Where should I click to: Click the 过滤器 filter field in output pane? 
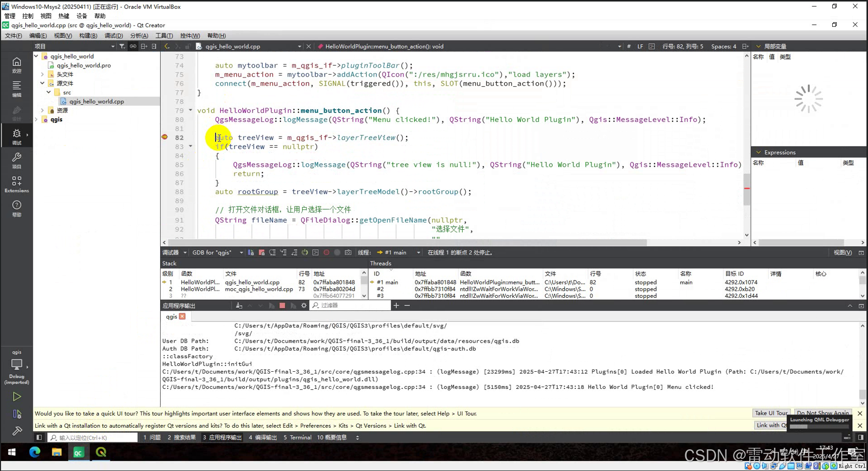click(x=350, y=305)
